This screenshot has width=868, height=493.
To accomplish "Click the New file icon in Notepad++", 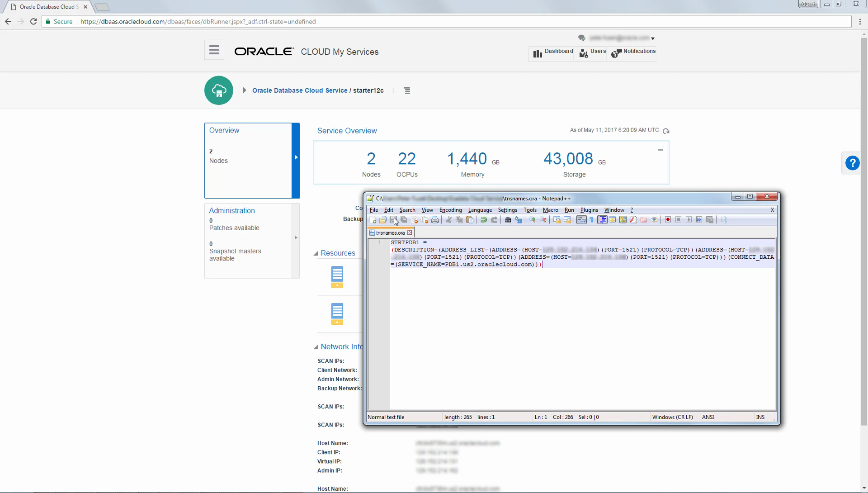I will 373,220.
